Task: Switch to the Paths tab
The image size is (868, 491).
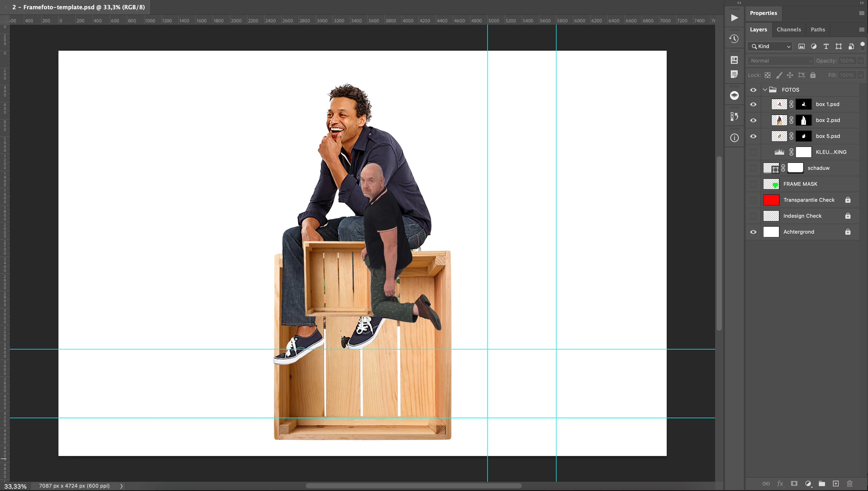Action: point(817,30)
